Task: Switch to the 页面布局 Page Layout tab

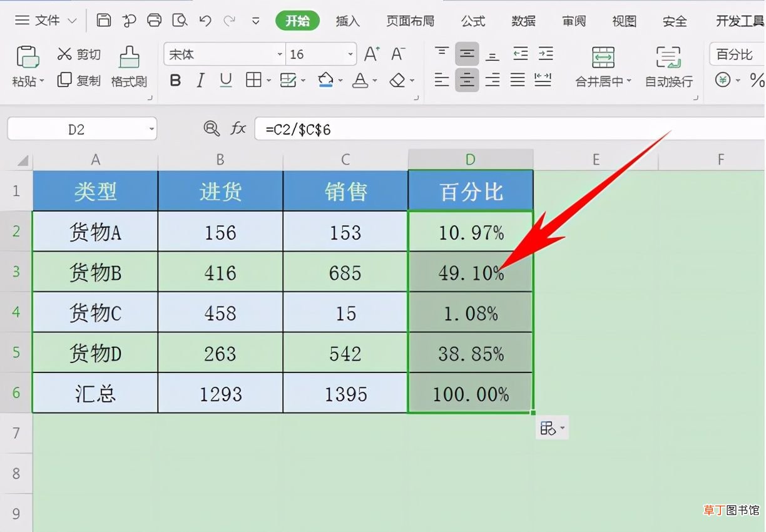Action: pyautogui.click(x=411, y=21)
